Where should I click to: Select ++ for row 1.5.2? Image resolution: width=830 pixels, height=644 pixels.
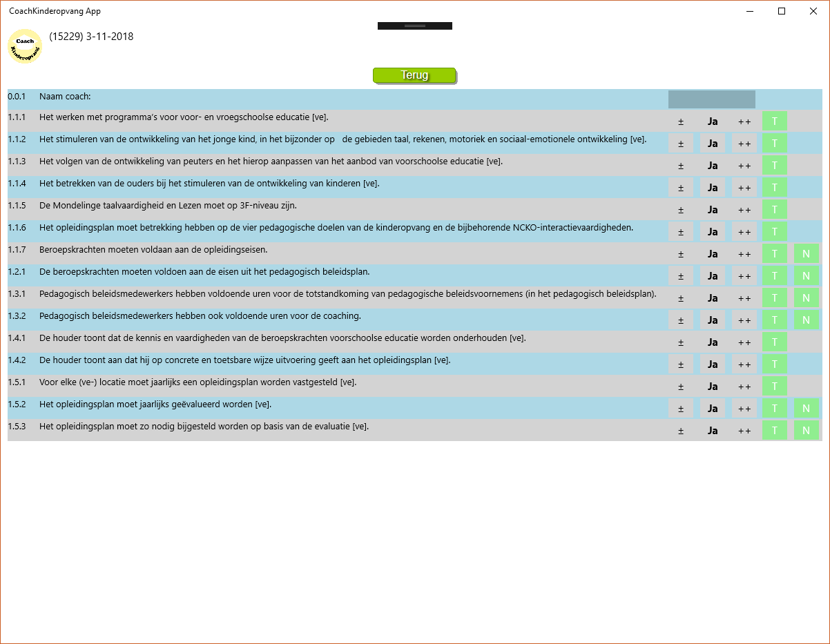pyautogui.click(x=744, y=409)
